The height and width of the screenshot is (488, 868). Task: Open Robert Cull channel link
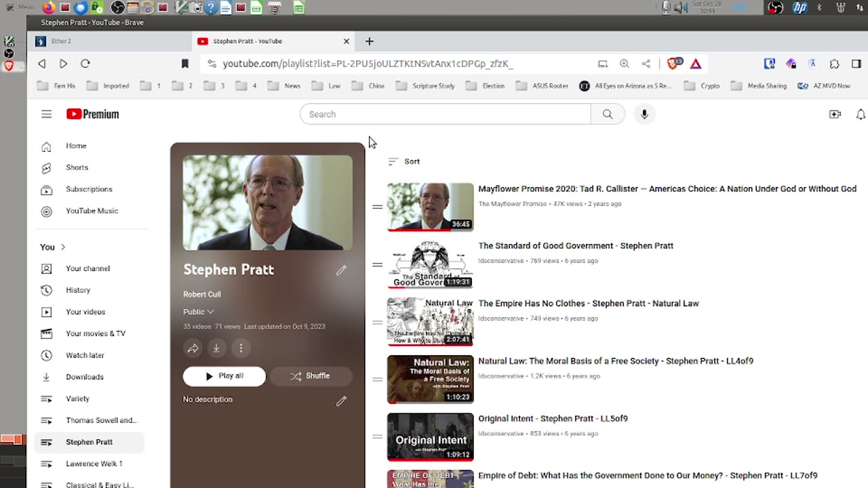click(202, 294)
